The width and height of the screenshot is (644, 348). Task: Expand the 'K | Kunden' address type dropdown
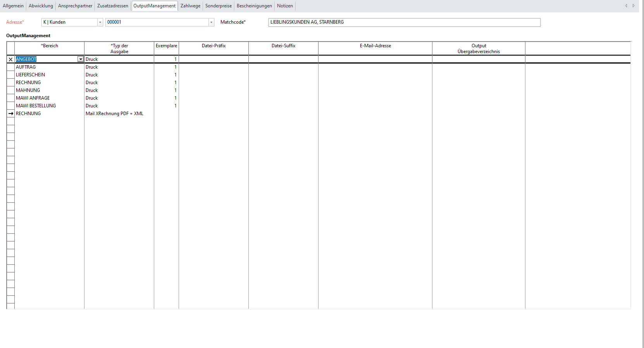100,22
